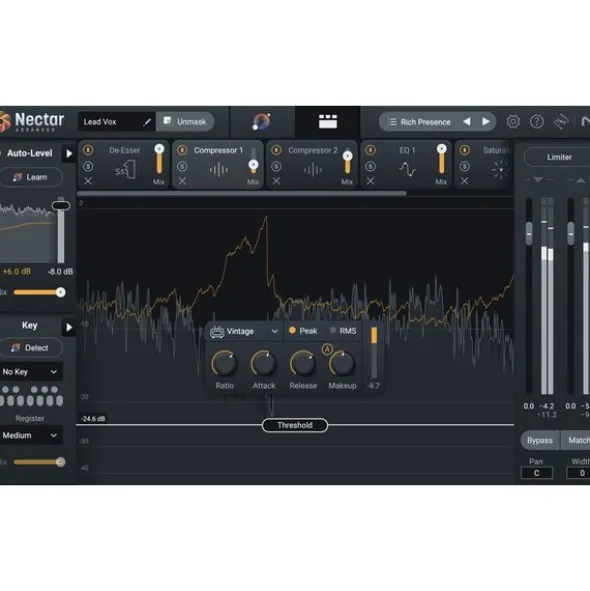Click the Compressor 2 waveform icon

(313, 170)
